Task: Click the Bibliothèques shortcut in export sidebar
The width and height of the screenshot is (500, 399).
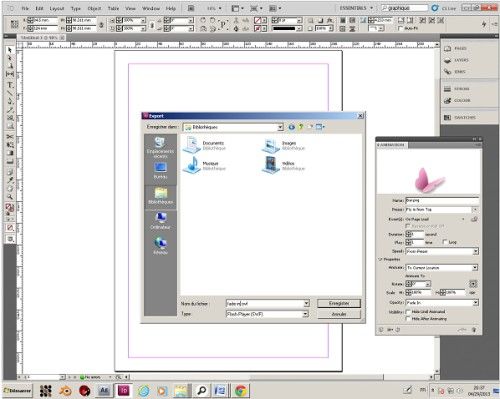Action: tap(160, 196)
